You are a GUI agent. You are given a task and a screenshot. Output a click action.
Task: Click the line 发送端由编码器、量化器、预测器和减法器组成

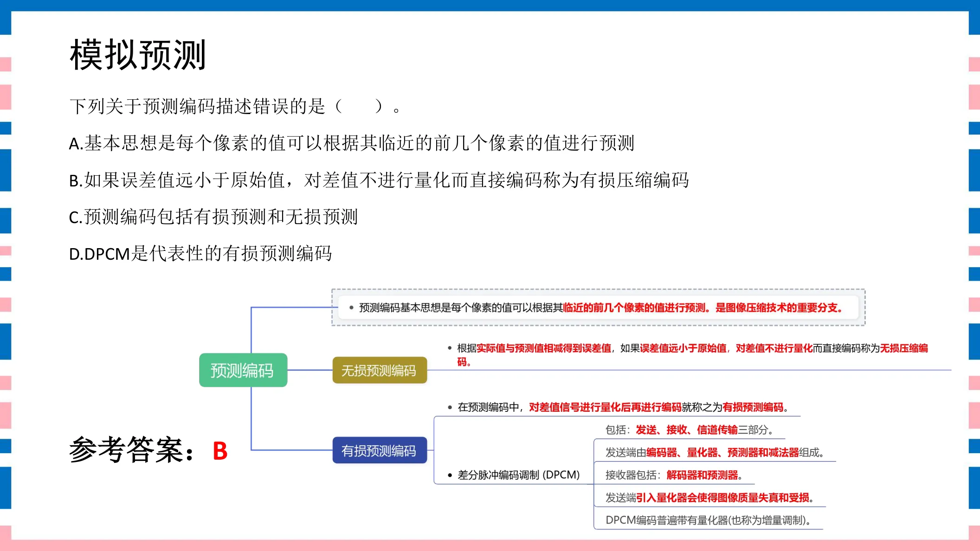tap(715, 452)
